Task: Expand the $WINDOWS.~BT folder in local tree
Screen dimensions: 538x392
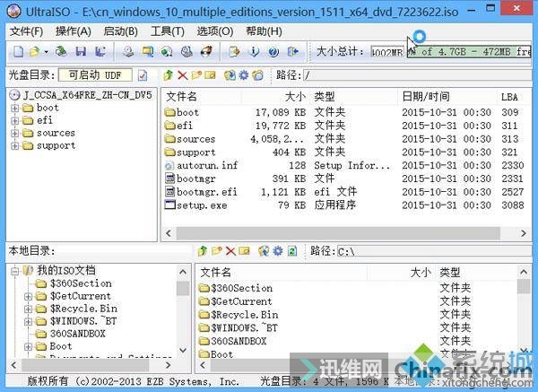Action: 29,322
